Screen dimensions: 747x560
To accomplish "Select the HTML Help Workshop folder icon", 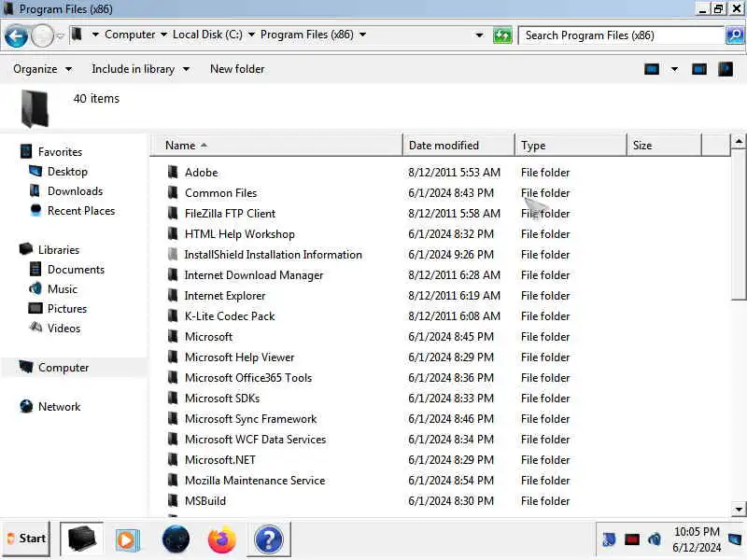I will click(x=173, y=233).
